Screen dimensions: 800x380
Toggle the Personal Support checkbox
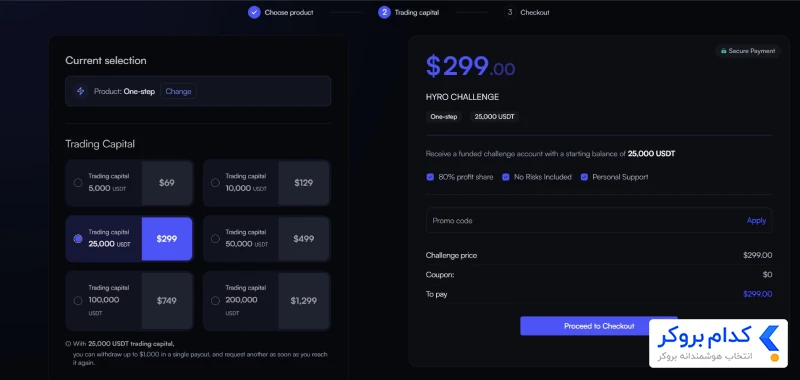[x=584, y=177]
